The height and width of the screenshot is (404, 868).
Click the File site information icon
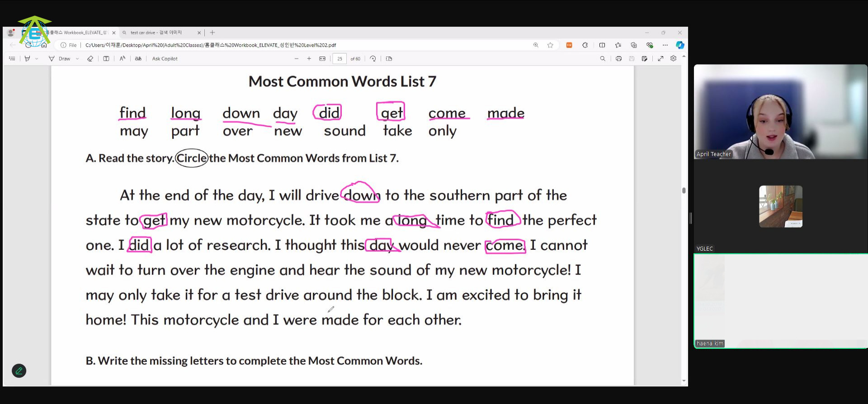click(69, 45)
